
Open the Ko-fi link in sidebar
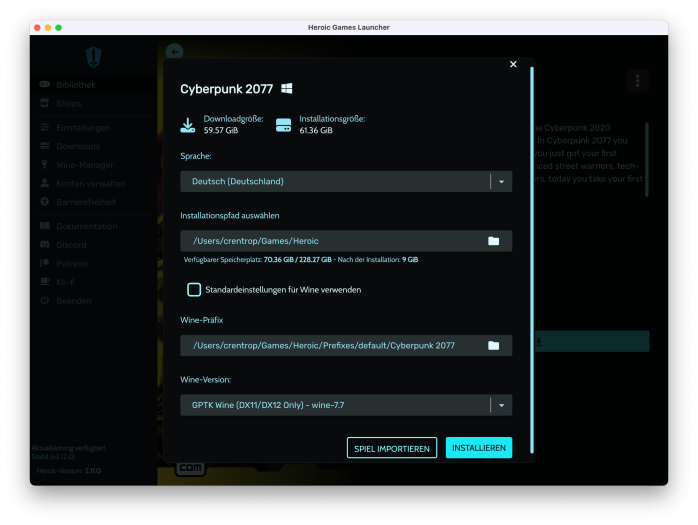click(93, 282)
